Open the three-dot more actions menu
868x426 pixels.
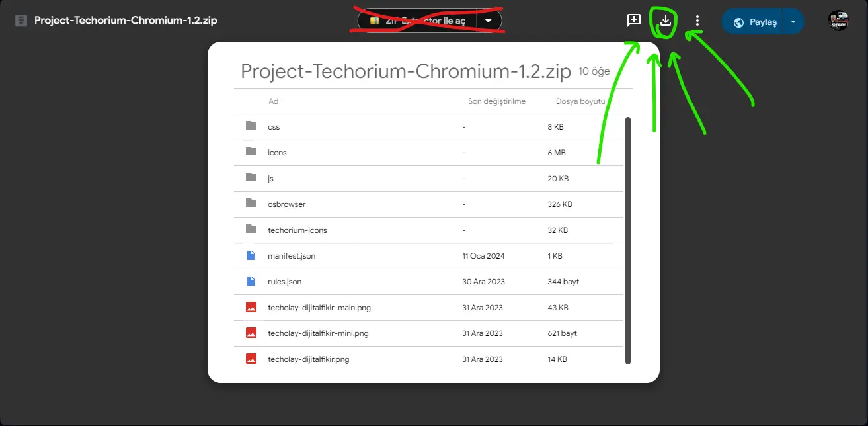697,21
